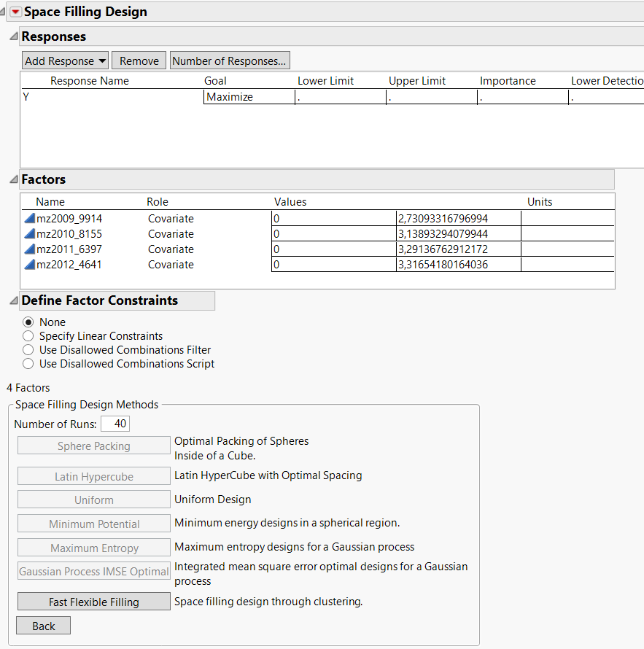The height and width of the screenshot is (649, 644).
Task: Click the Back button
Action: pos(43,625)
